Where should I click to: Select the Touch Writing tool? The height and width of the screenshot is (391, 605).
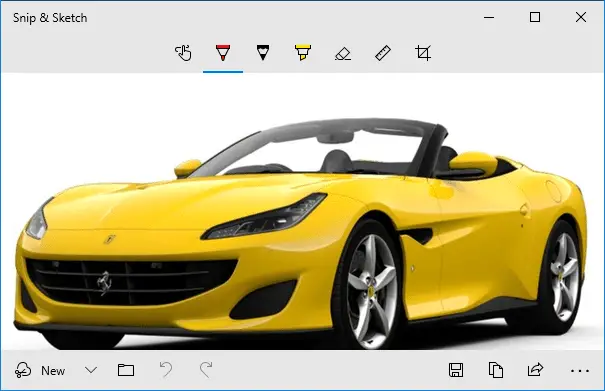[x=183, y=53]
